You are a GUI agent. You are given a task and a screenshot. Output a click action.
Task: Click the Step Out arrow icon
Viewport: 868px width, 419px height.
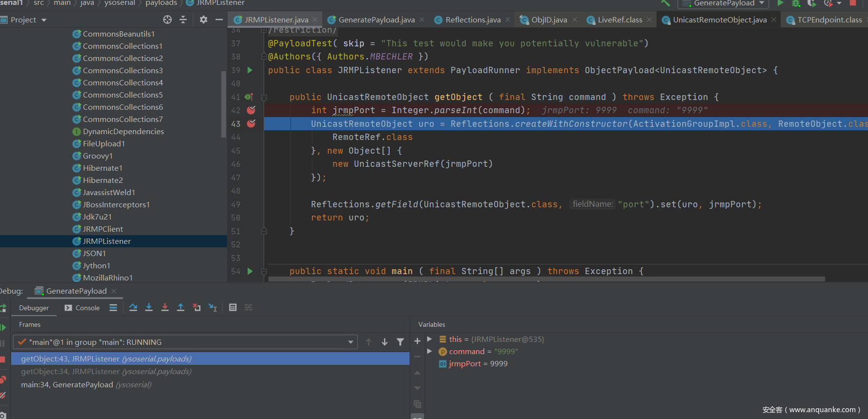[x=181, y=307]
